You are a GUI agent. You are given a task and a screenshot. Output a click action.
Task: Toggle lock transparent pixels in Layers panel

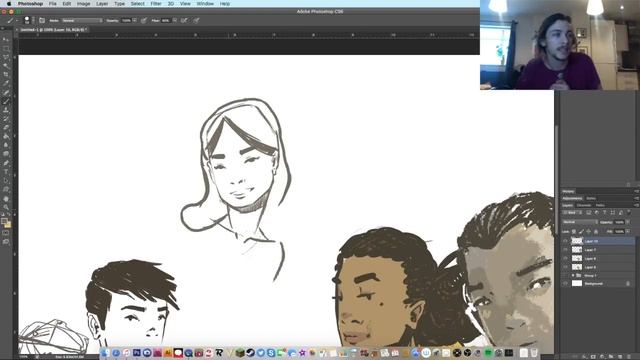[574, 231]
